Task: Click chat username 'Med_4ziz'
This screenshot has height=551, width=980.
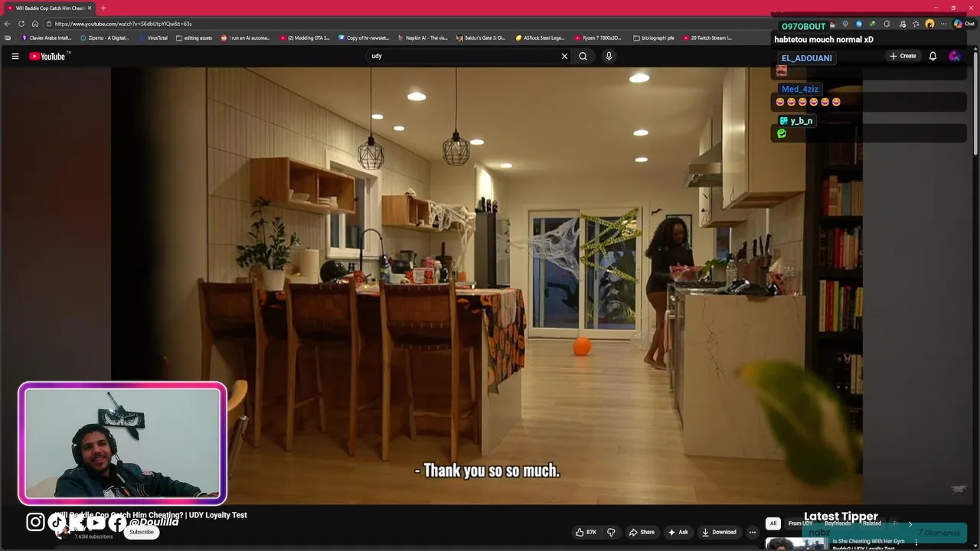Action: [x=799, y=89]
